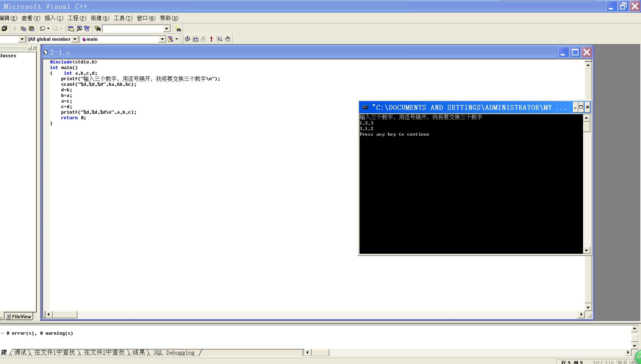
Task: Open the 帮助(H) menu
Action: click(169, 18)
